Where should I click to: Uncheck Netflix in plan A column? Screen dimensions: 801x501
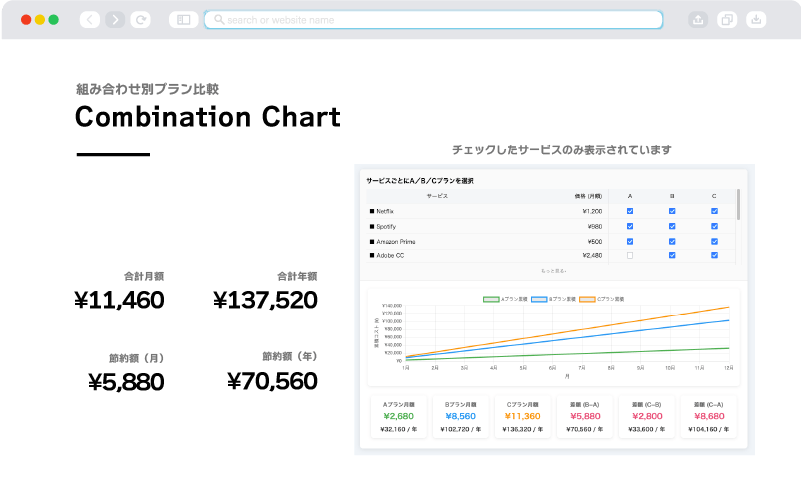click(630, 211)
